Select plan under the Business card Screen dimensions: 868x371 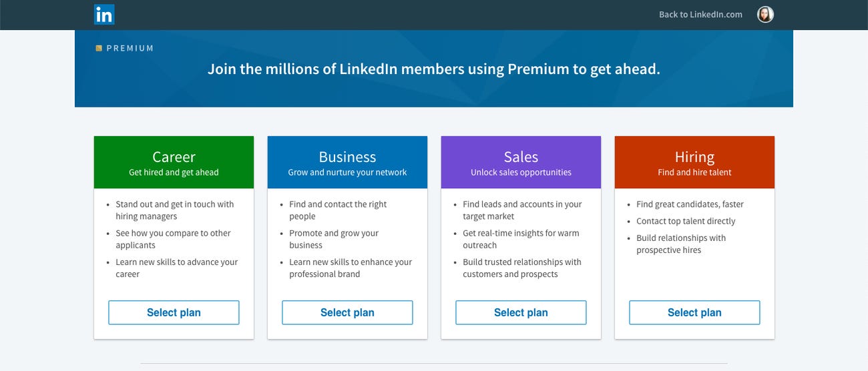[x=347, y=312]
